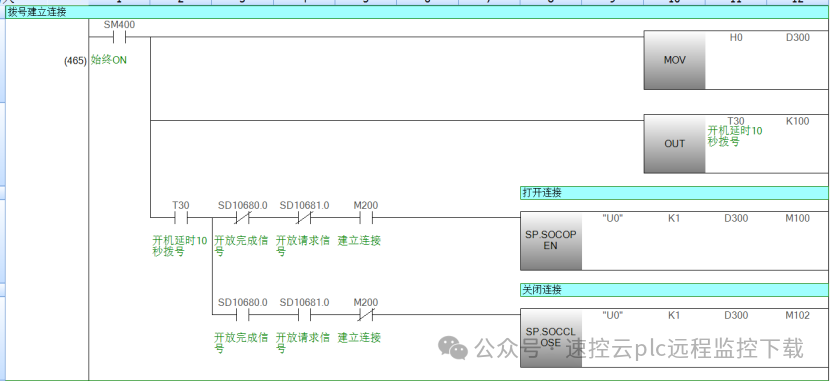Select SD10680.0 normally open contact in close-connection rung
Viewport: 830px width, 381px height.
click(242, 315)
